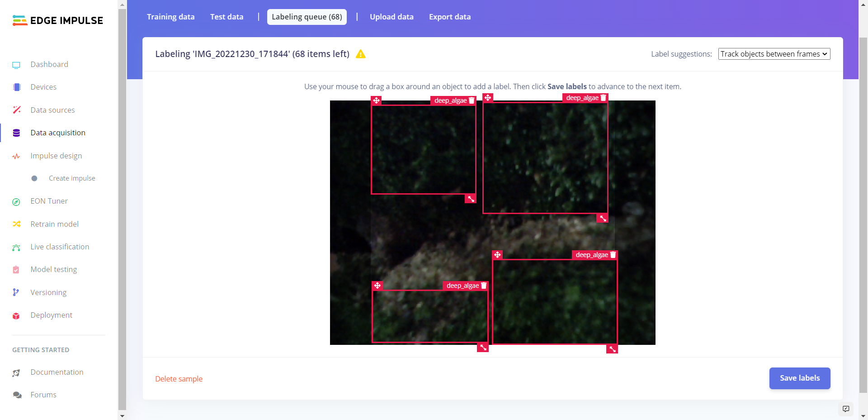Image resolution: width=868 pixels, height=420 pixels.
Task: Click the Documentation rocket icon
Action: (16, 373)
